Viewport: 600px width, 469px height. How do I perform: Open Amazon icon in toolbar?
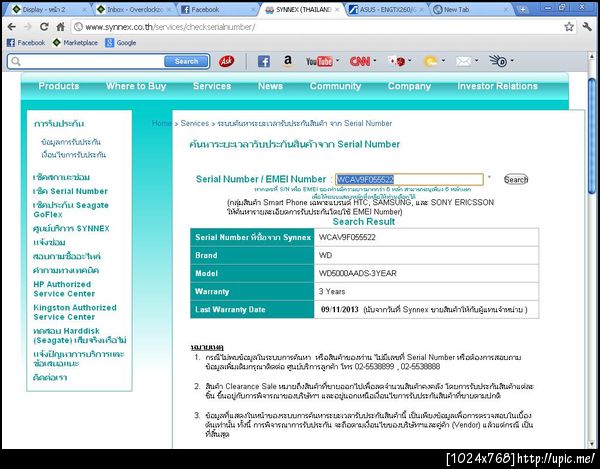coord(288,61)
